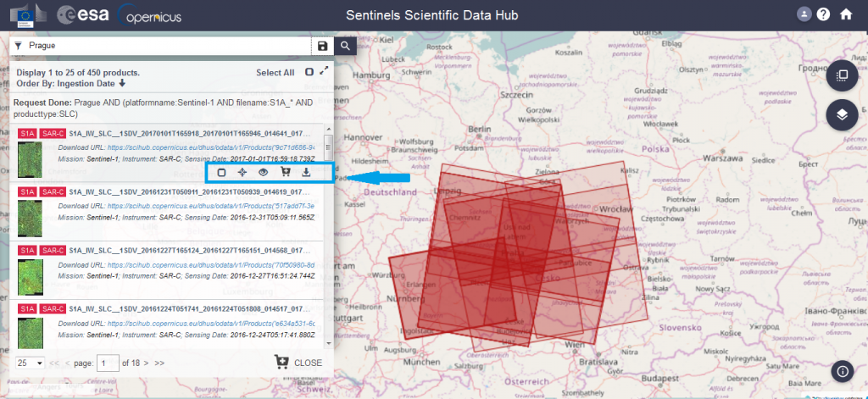
Task: Run search with the magnifier button
Action: pyautogui.click(x=346, y=46)
